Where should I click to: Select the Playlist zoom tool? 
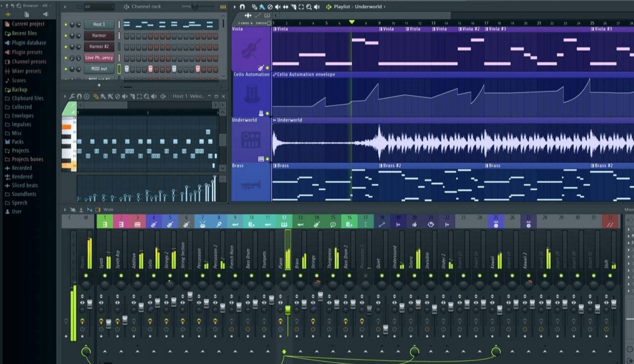(309, 7)
